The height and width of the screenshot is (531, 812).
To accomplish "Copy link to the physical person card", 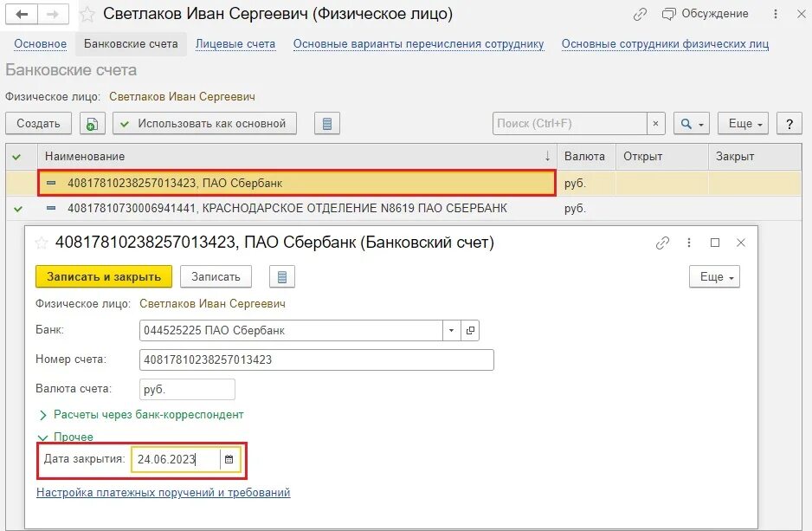I will coord(640,14).
